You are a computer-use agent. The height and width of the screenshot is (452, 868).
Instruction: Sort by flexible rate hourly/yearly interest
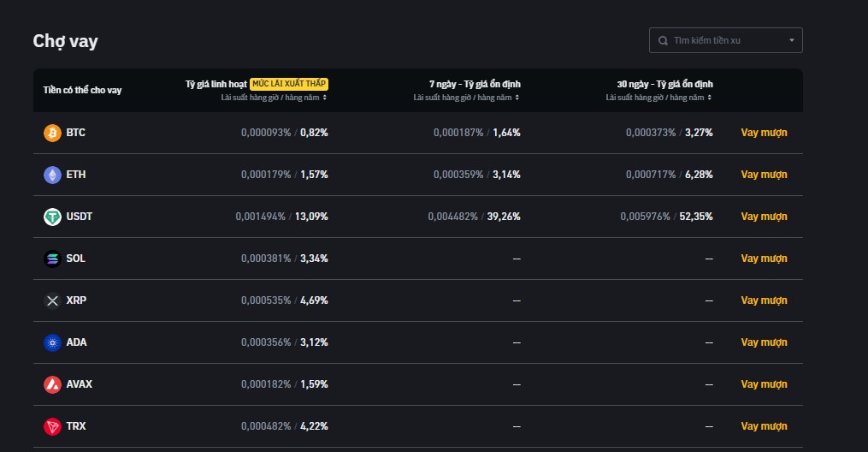[x=325, y=98]
